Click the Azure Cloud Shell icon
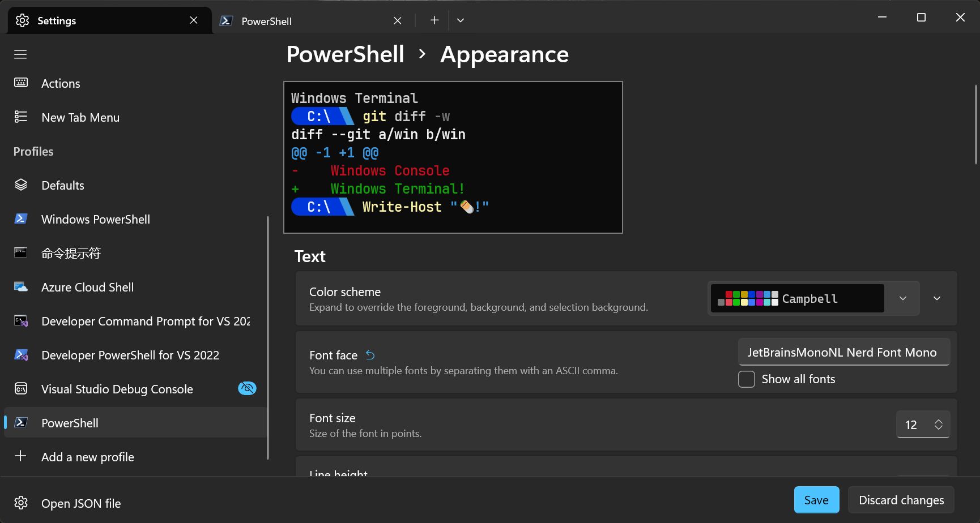The width and height of the screenshot is (980, 523). coord(21,286)
